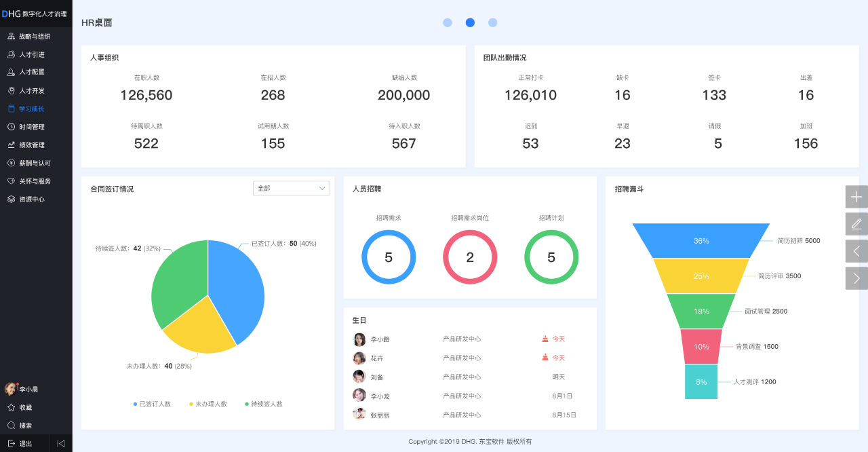This screenshot has height=452, width=868.
Task: Select the pencil edit floating icon
Action: [856, 223]
